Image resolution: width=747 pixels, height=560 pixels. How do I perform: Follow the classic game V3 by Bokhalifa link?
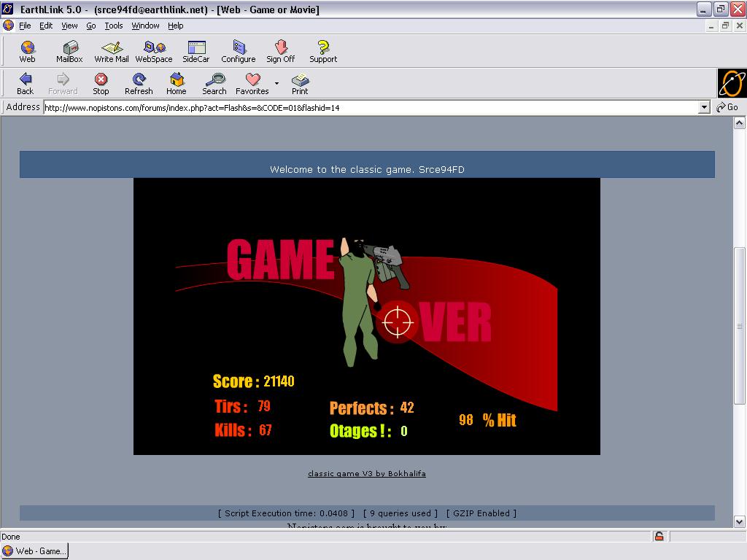(366, 473)
